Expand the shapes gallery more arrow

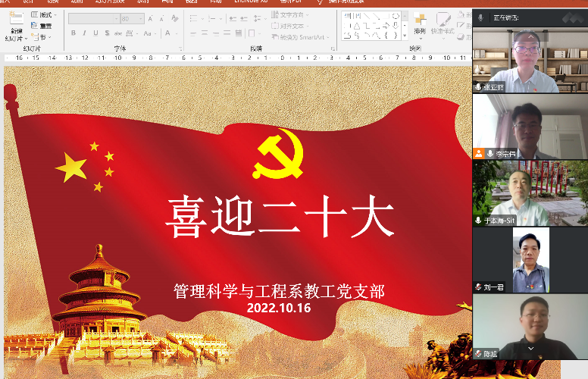click(404, 36)
